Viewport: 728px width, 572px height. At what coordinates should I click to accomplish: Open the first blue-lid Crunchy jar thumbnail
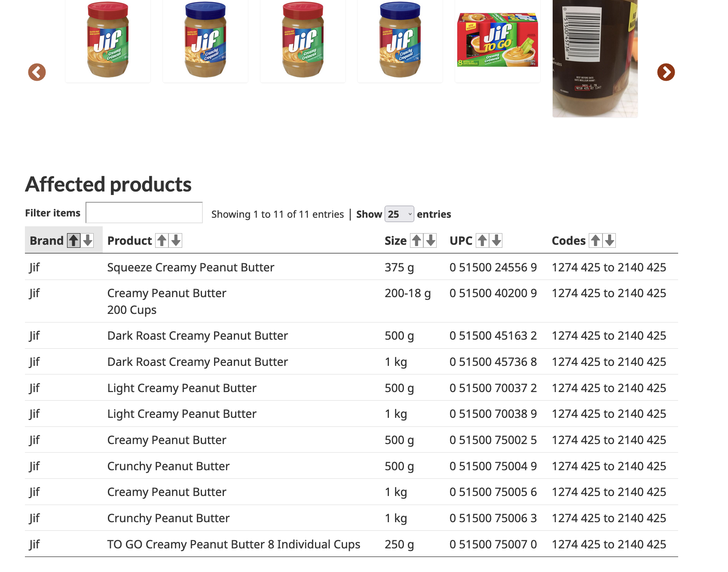pyautogui.click(x=205, y=41)
